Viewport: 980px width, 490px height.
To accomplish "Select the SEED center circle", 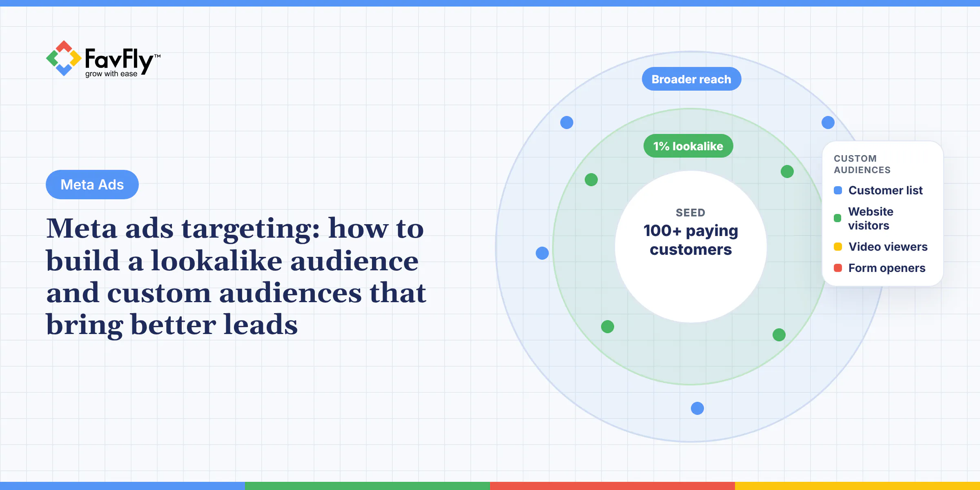I will 691,247.
